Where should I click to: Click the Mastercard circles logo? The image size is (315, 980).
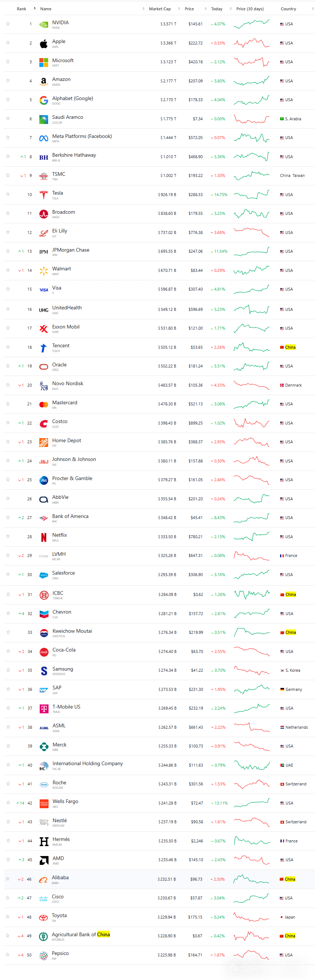pos(44,405)
